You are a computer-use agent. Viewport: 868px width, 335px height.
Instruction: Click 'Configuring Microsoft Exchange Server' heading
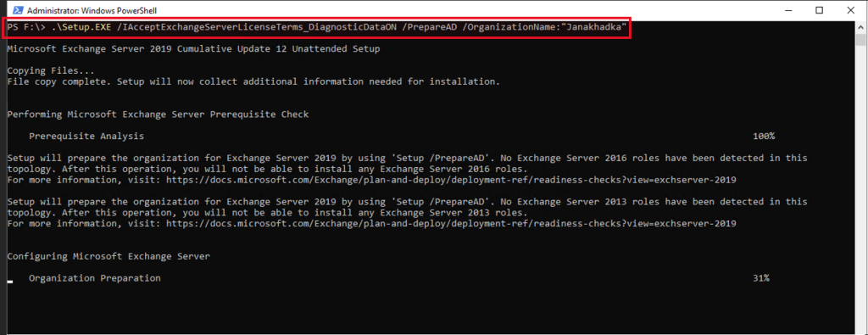click(x=108, y=256)
